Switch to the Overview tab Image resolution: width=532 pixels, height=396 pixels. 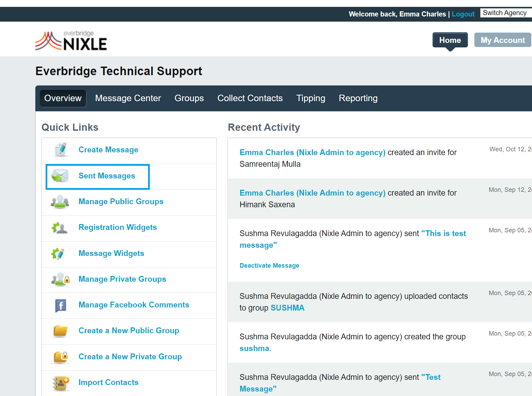click(x=63, y=98)
